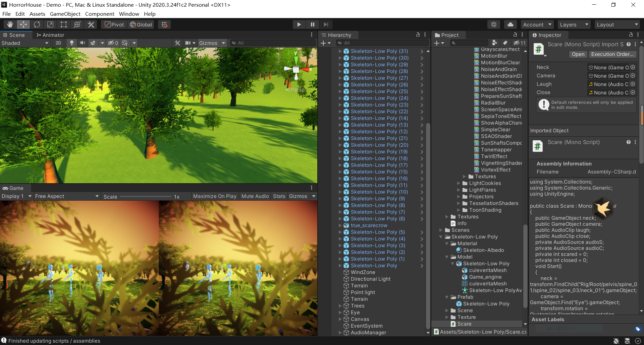Viewport: 644px width, 345px height.
Task: Toggle 2D scene view mode
Action: 58,43
